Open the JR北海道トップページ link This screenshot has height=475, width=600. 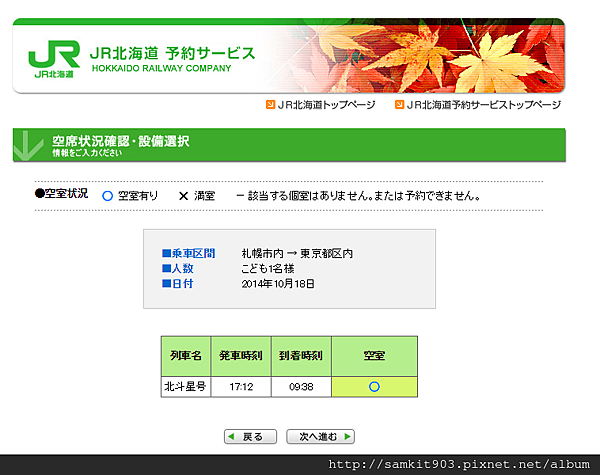tap(326, 105)
